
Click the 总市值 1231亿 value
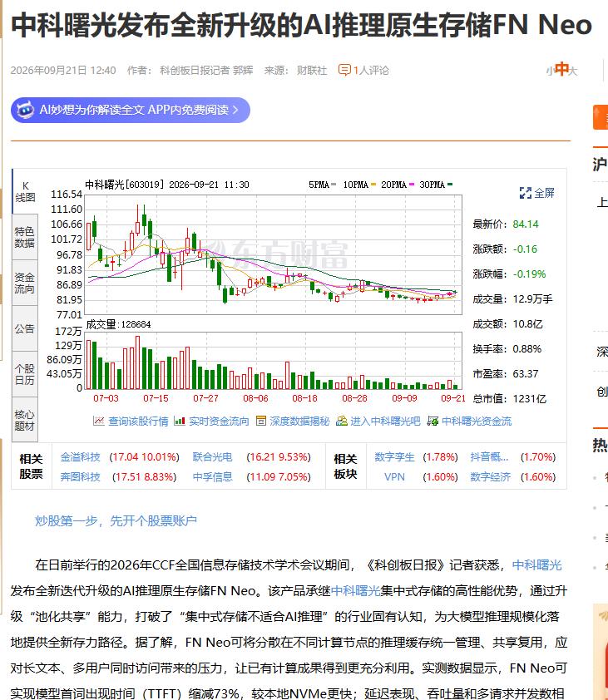pos(529,399)
